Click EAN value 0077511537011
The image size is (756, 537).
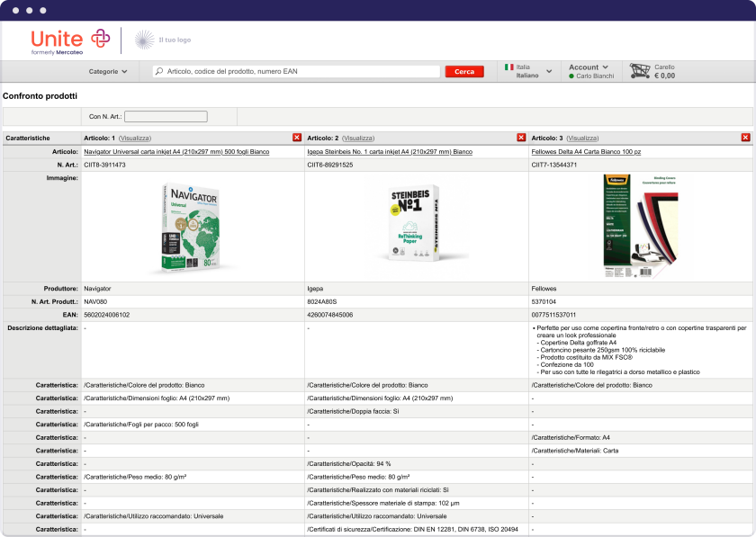tap(553, 315)
